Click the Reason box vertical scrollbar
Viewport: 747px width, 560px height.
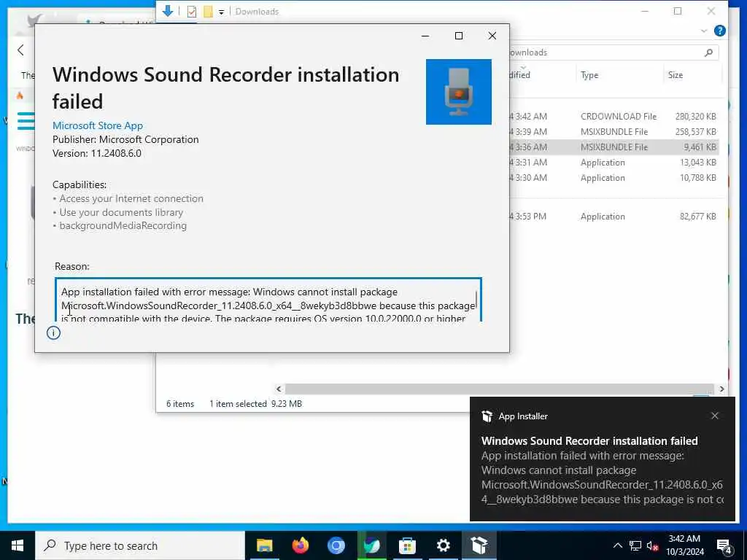click(476, 300)
